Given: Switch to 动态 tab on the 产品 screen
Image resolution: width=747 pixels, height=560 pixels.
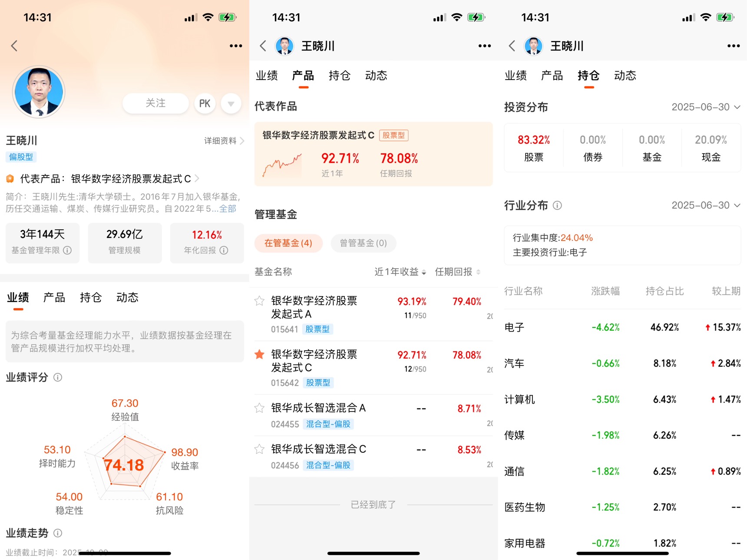Looking at the screenshot, I should [x=376, y=76].
